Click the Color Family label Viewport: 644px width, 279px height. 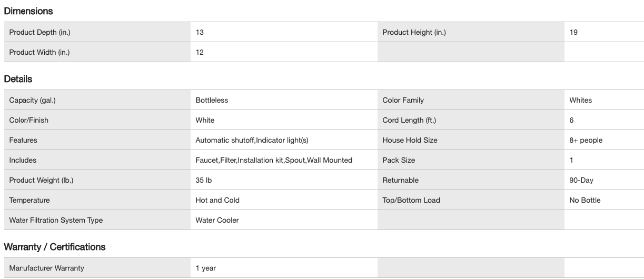[x=403, y=100]
